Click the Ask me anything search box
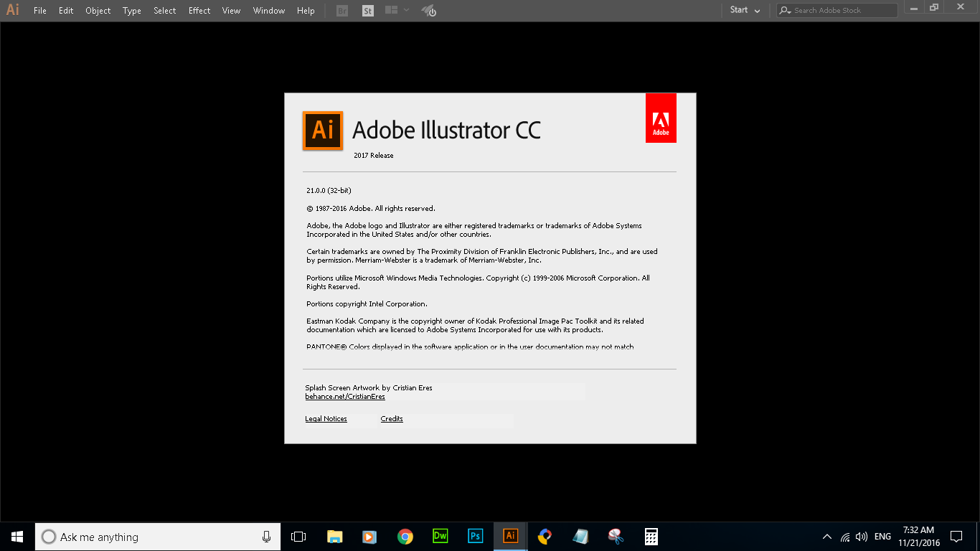980x551 pixels. click(x=157, y=537)
